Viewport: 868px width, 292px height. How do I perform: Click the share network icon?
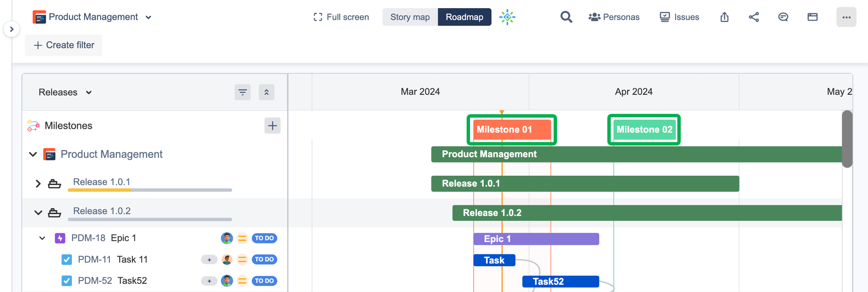pos(753,17)
